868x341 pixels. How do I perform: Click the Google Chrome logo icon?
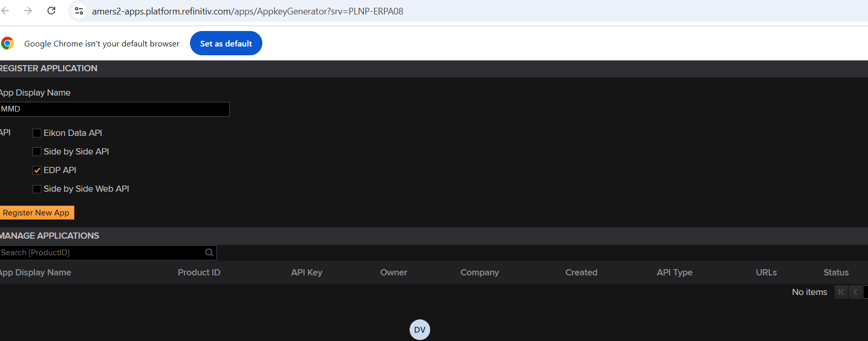click(7, 43)
